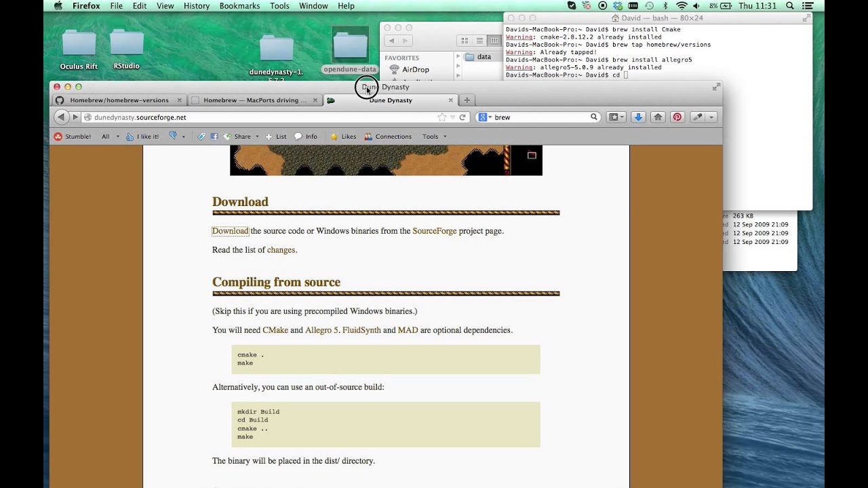Follow the FluidSynth link
This screenshot has height=488, width=868.
(x=361, y=330)
